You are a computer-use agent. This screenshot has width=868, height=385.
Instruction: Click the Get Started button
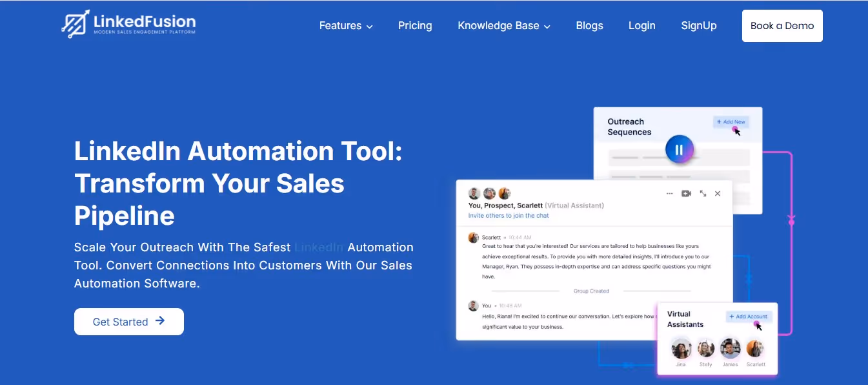click(x=129, y=322)
